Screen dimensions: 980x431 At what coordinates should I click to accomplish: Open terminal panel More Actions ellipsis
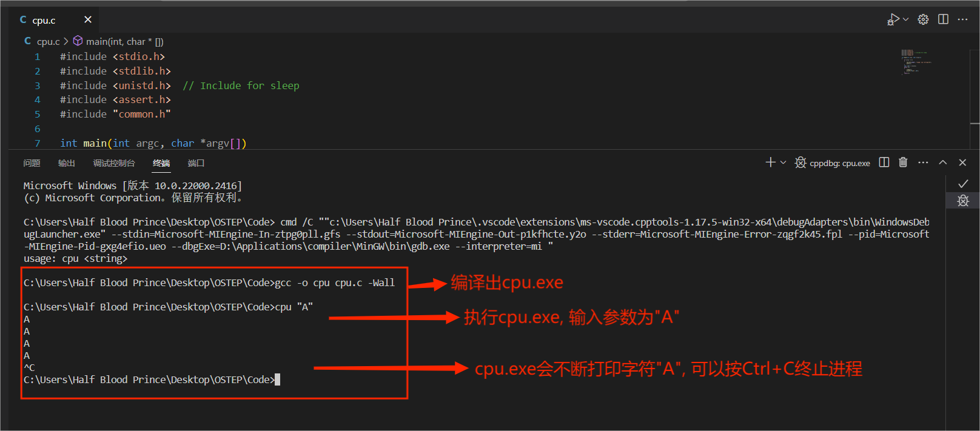click(923, 162)
